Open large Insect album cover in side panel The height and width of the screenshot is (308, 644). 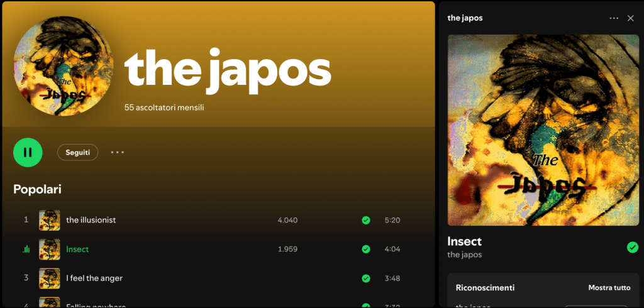(543, 130)
